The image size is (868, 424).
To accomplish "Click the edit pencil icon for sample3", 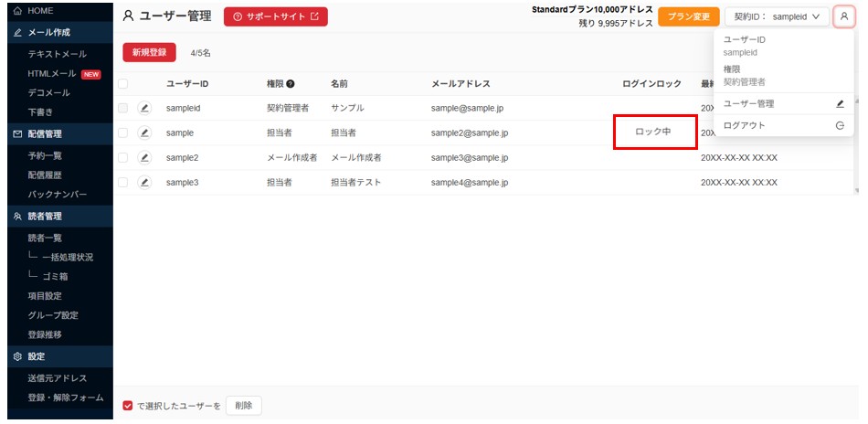I will [x=144, y=182].
